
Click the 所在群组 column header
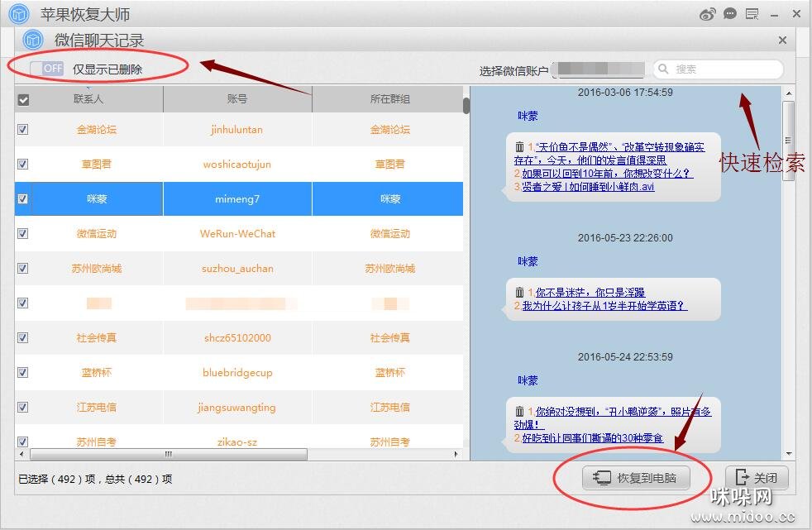pyautogui.click(x=389, y=99)
